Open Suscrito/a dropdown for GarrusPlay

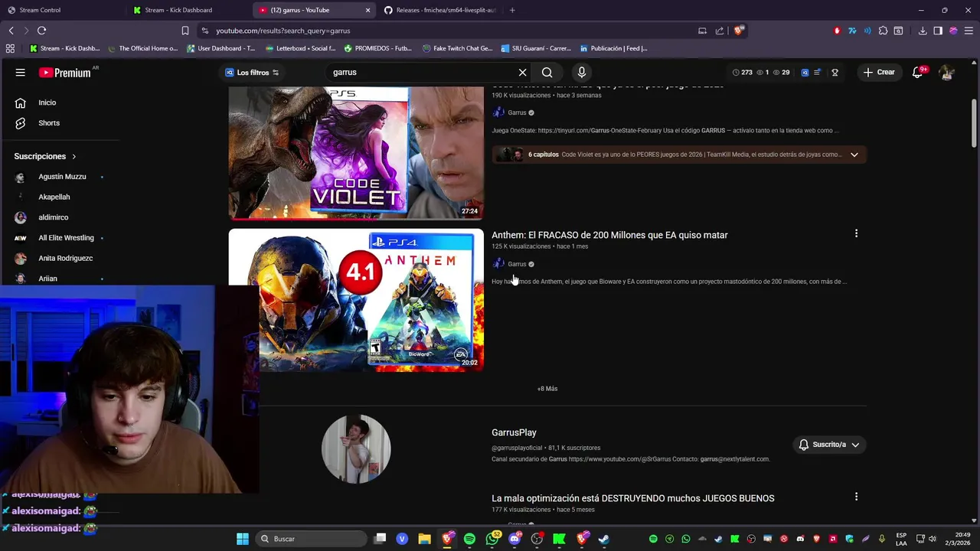(829, 445)
